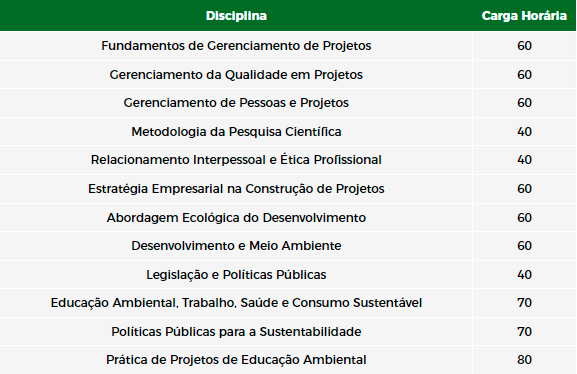Click 40 hours for Legislação e Políticas
Viewport: 577px width, 374px height.
[524, 275]
